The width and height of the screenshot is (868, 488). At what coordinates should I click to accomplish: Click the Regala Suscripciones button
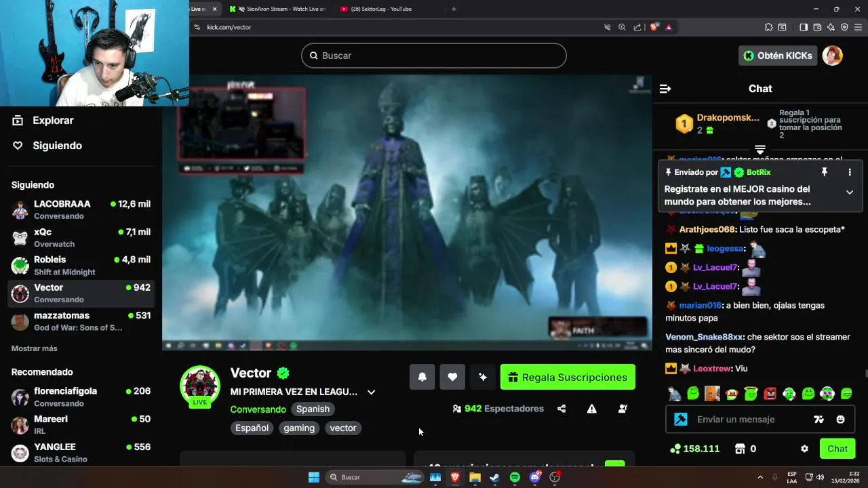[x=568, y=377]
